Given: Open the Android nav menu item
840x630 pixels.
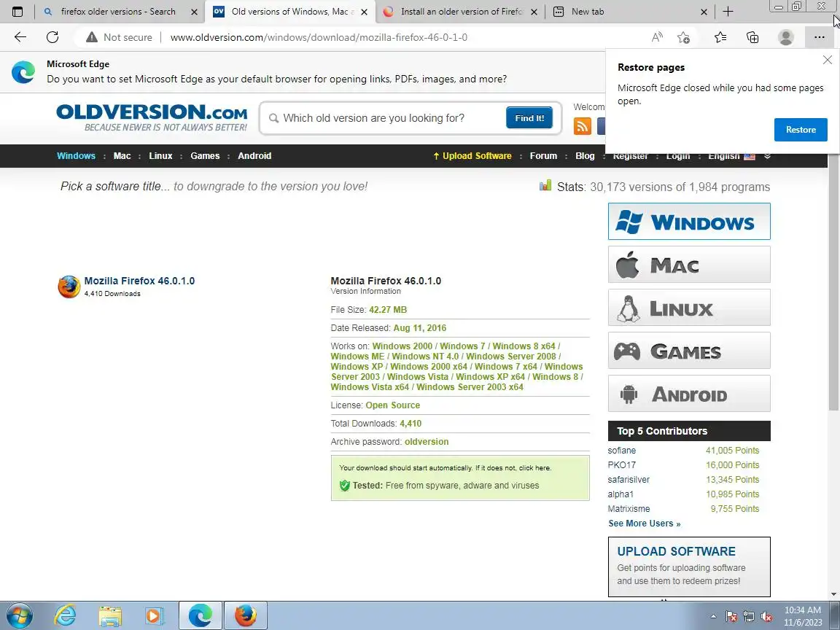Looking at the screenshot, I should pos(254,156).
